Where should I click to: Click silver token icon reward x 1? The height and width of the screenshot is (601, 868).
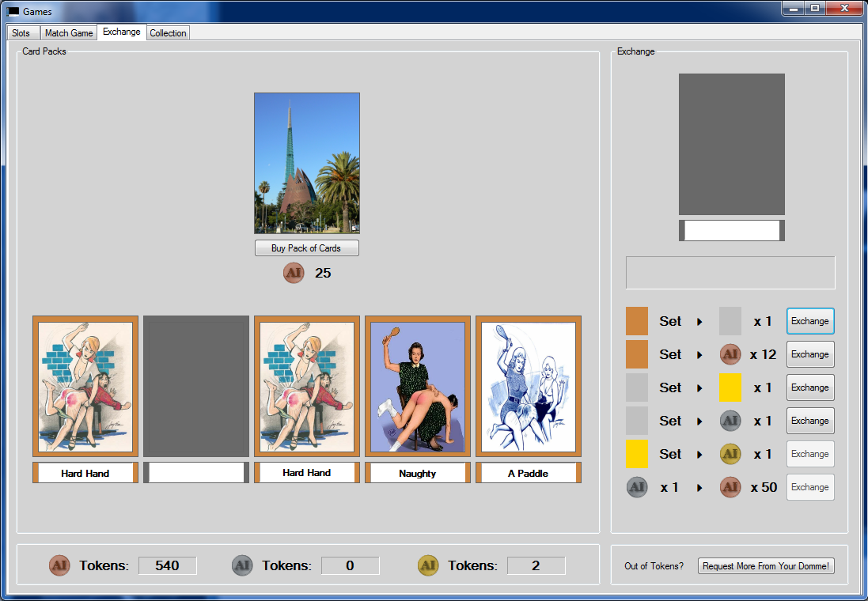(730, 421)
